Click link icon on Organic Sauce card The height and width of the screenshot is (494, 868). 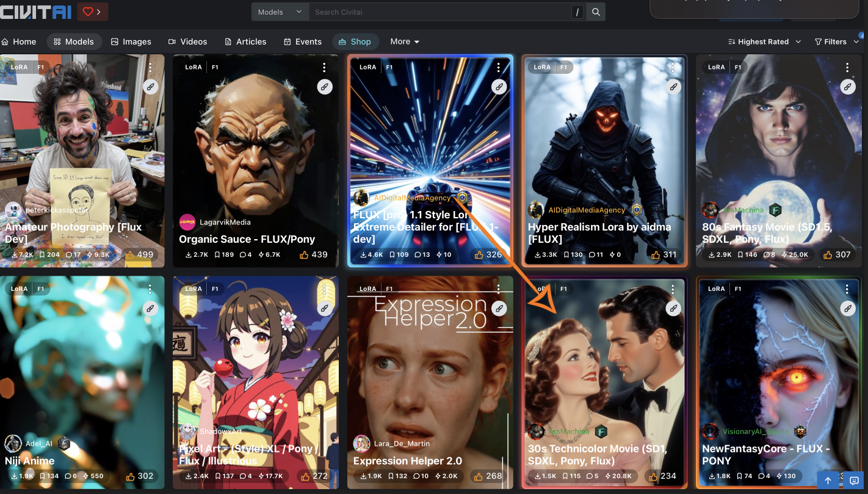(325, 87)
